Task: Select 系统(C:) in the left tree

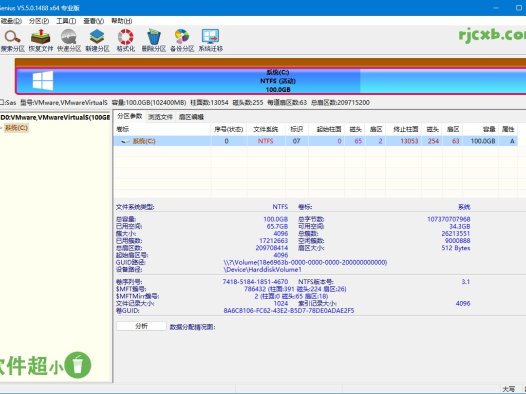Action: [x=16, y=128]
